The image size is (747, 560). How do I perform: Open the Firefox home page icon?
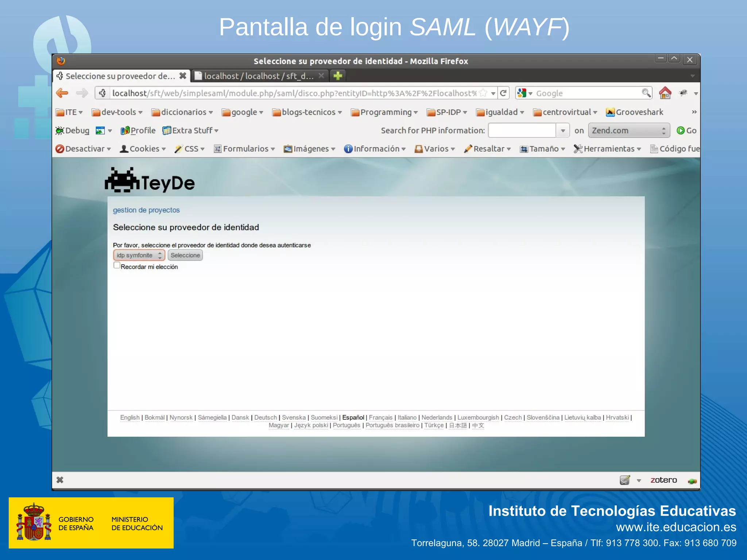(665, 93)
